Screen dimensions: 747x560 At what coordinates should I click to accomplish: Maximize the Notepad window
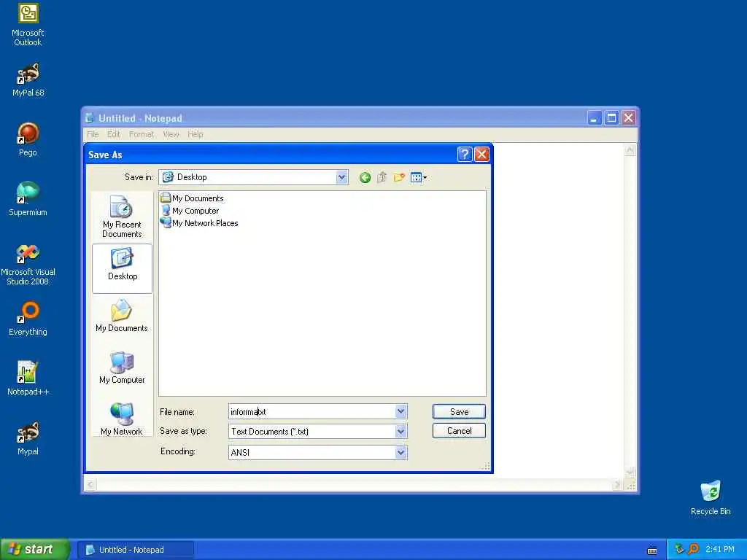click(612, 117)
